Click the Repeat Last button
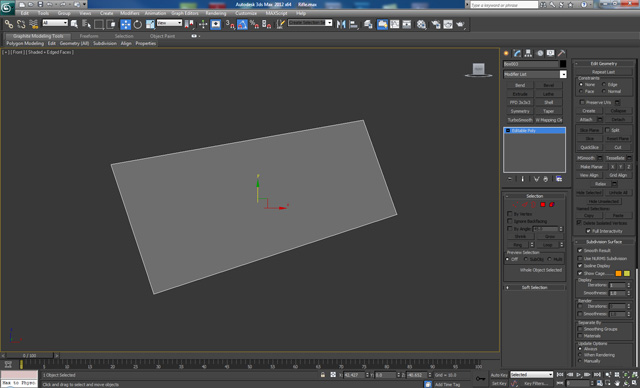 [x=604, y=72]
